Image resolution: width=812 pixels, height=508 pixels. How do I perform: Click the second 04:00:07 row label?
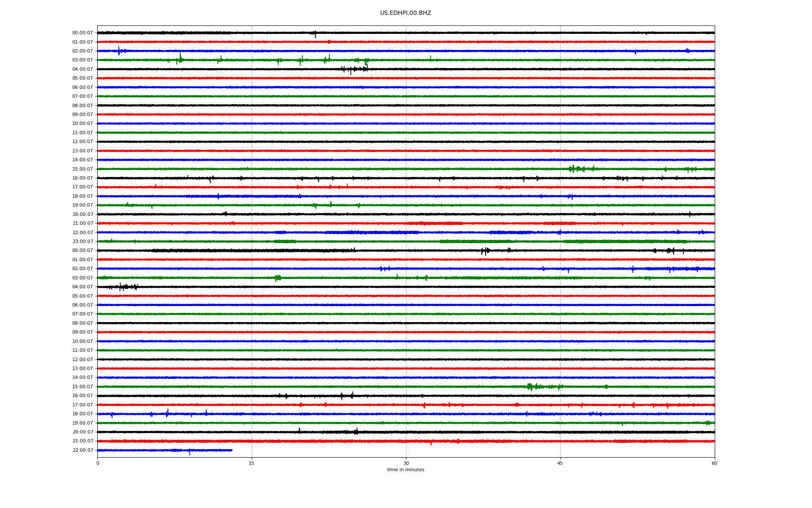82,287
